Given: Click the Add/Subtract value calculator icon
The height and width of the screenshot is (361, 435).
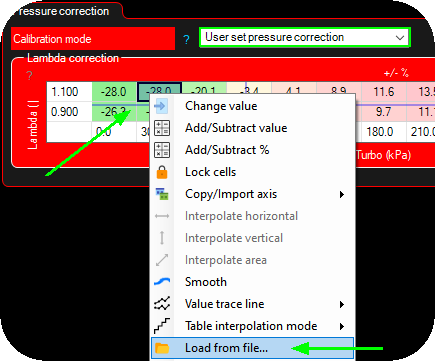Looking at the screenshot, I should pyautogui.click(x=162, y=128).
